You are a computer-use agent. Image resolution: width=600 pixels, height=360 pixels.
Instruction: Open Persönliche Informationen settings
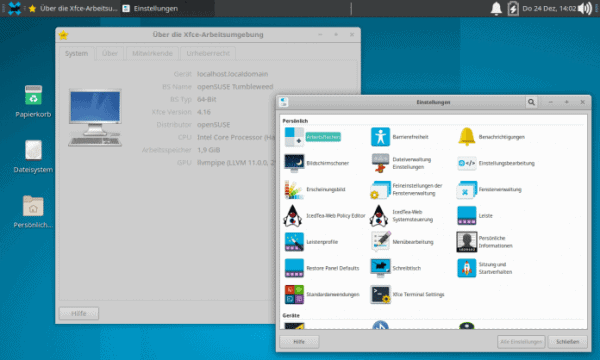coord(484,242)
